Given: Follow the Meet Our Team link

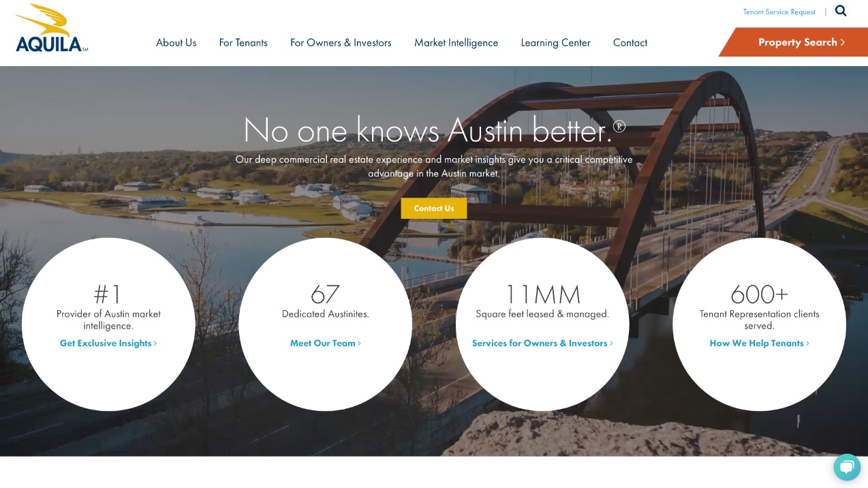Looking at the screenshot, I should pyautogui.click(x=326, y=344).
